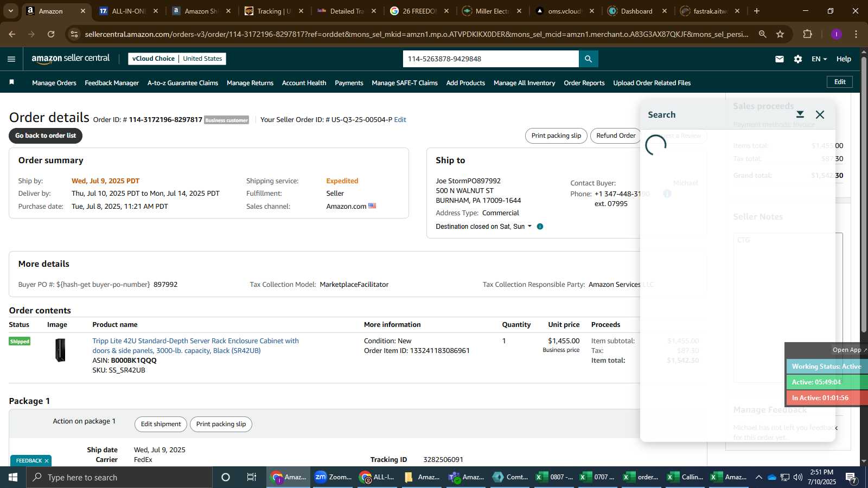The height and width of the screenshot is (488, 868).
Task: Click the browser zoom magnifier icon
Action: 762,34
